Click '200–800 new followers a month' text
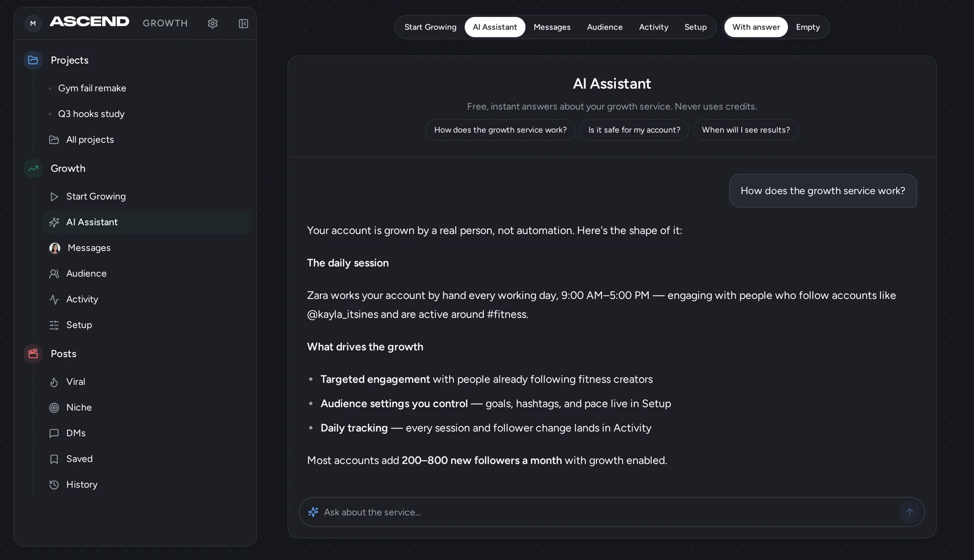This screenshot has height=560, width=974. tap(482, 460)
